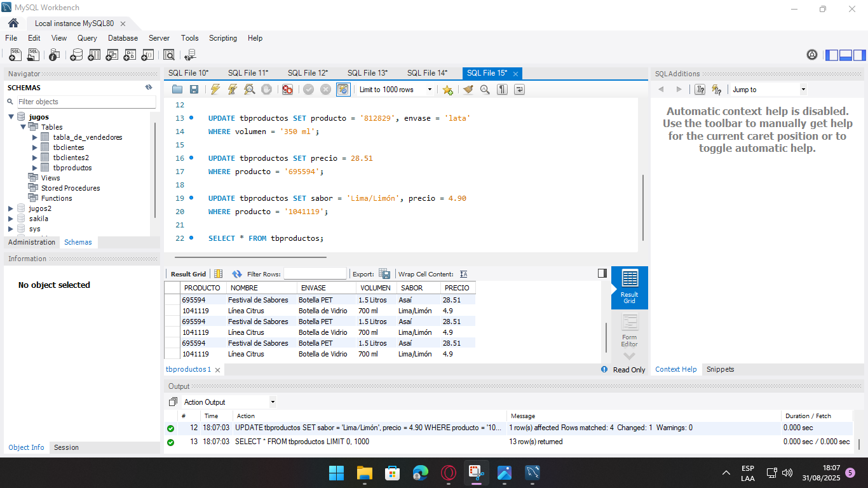Export recordset to file icon
The height and width of the screenshot is (488, 868).
pyautogui.click(x=384, y=274)
